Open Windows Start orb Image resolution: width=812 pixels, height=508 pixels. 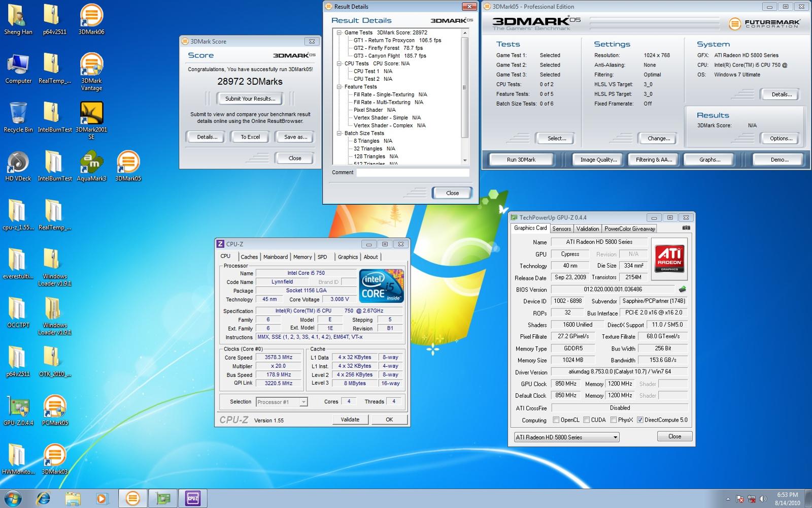tap(13, 499)
